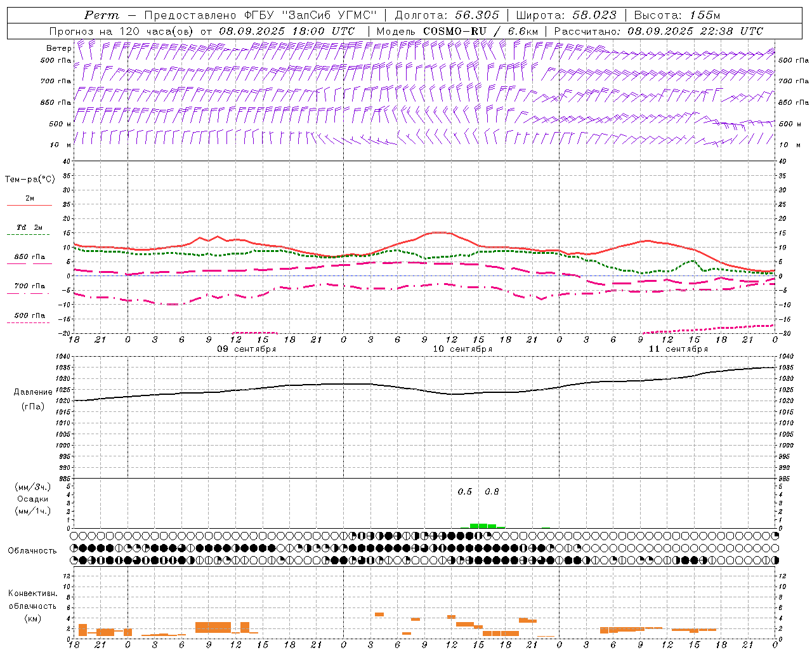812x650 pixels.
Task: Click the "10 сентября" date label
Action: click(462, 348)
